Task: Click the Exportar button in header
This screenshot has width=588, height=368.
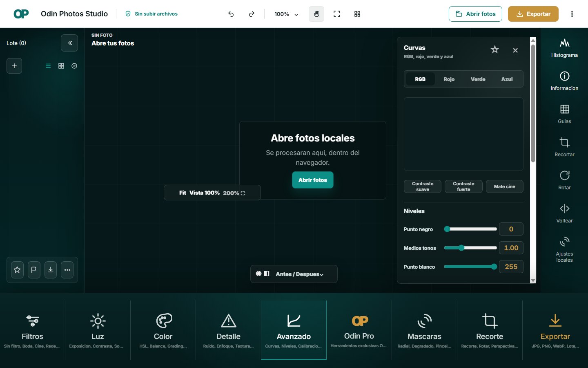Action: tap(533, 14)
